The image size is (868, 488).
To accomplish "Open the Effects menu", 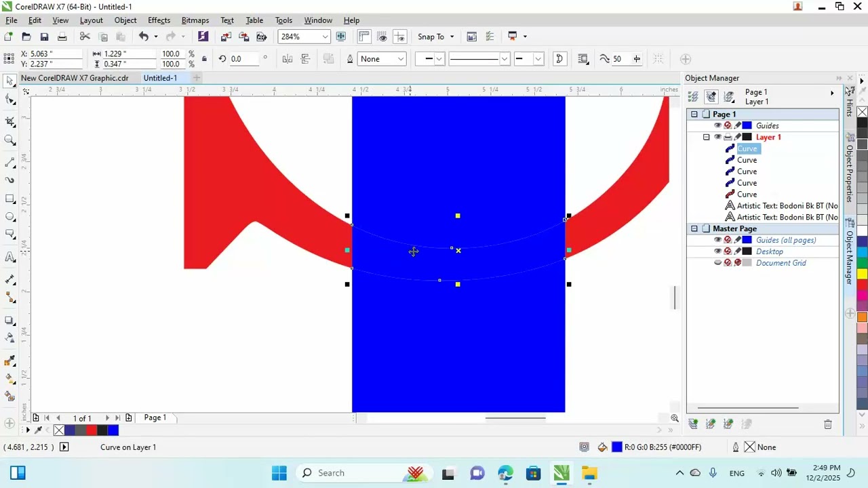I will pos(159,20).
